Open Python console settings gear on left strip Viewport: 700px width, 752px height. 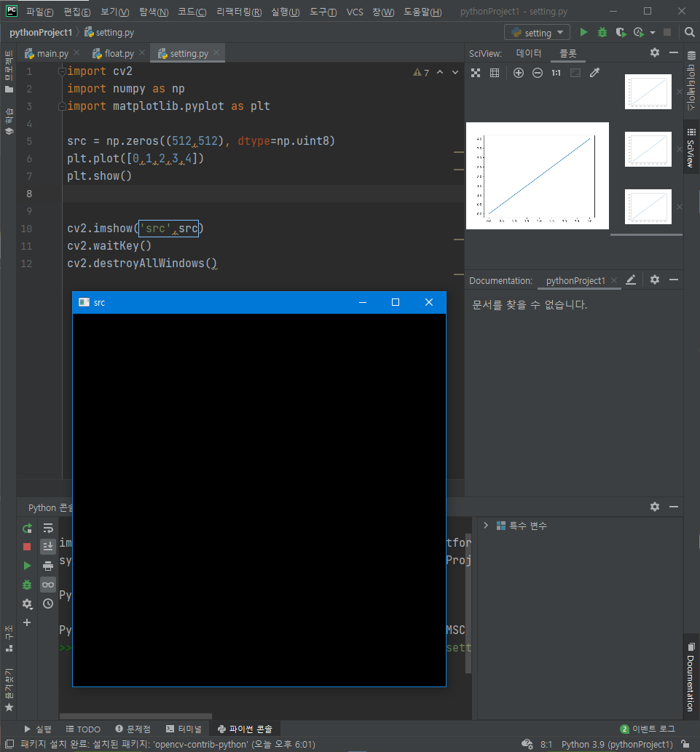tap(27, 603)
